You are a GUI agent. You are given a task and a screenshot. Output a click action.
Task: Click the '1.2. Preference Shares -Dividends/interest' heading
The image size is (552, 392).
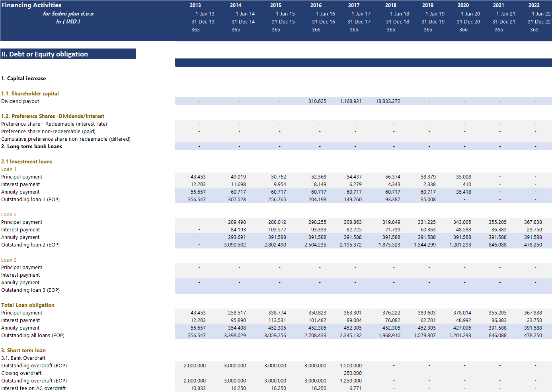point(53,116)
